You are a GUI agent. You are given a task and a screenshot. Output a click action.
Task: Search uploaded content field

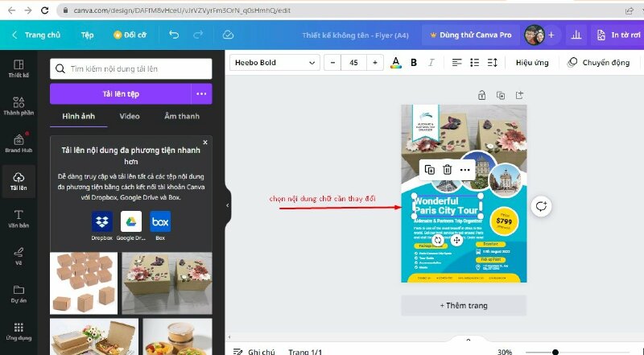point(131,68)
